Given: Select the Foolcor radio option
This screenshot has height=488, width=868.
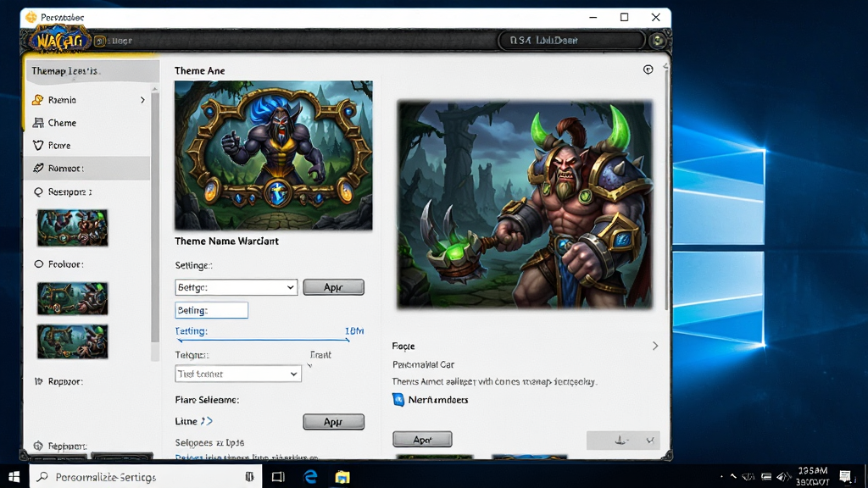Looking at the screenshot, I should click(39, 264).
